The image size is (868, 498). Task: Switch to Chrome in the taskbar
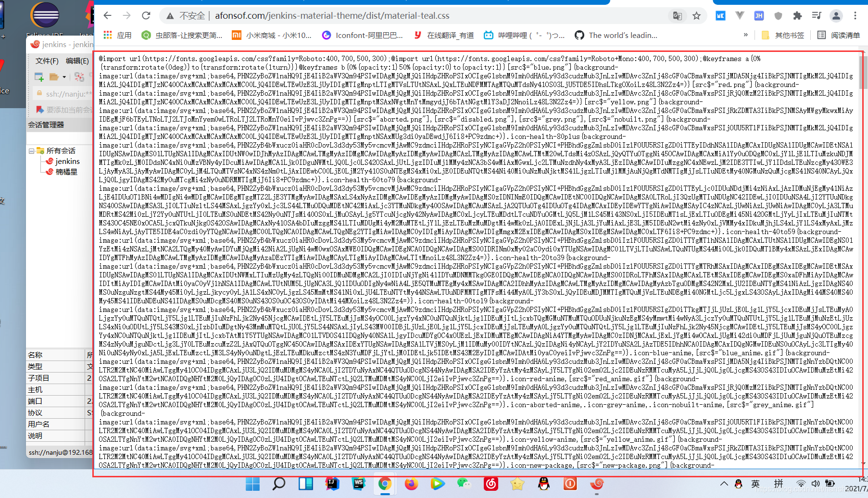tap(385, 484)
